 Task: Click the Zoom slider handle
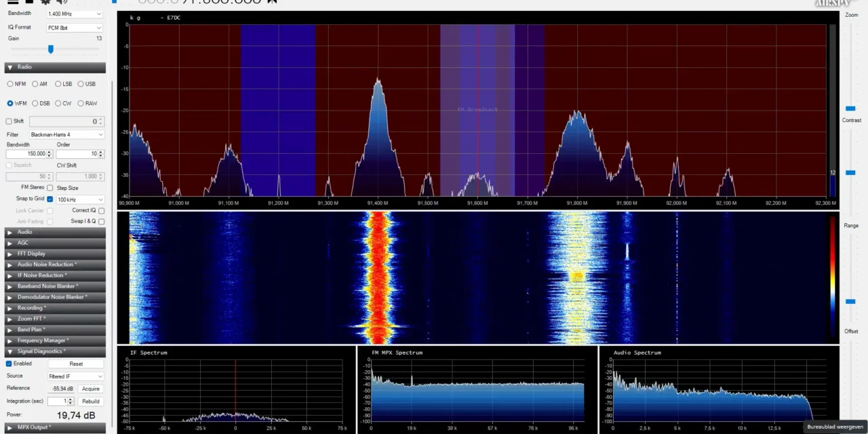point(850,108)
